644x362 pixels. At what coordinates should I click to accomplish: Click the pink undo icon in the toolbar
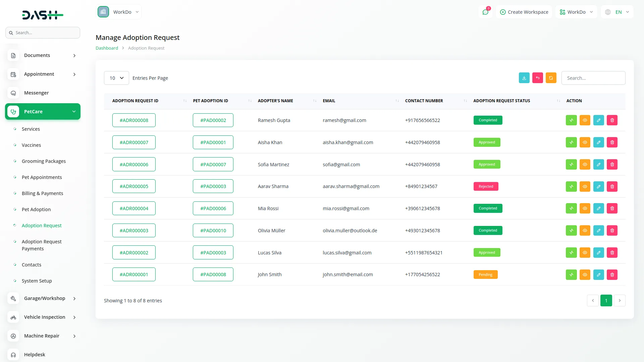pyautogui.click(x=537, y=78)
